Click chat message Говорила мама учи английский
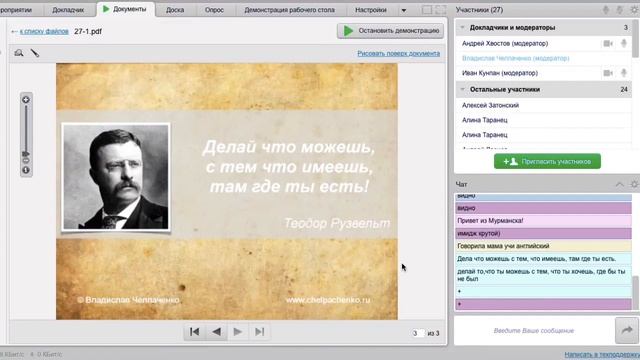This screenshot has height=360, width=640. coord(543,246)
